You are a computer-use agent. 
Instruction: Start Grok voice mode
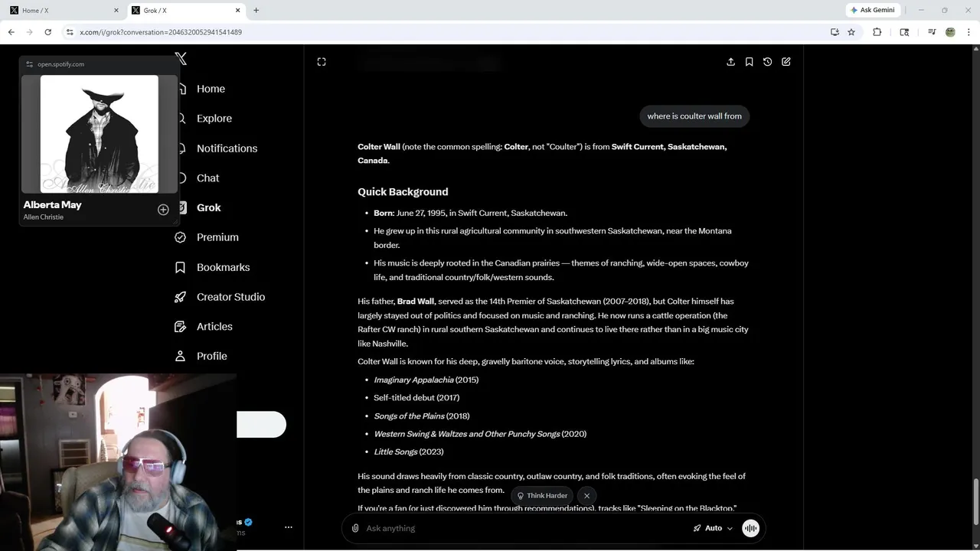coord(750,528)
